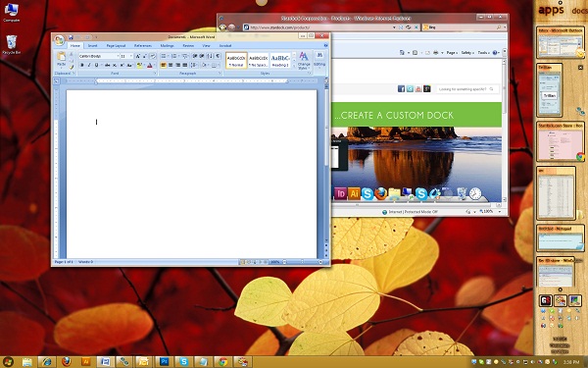This screenshot has height=368, width=588.
Task: Switch to the Mailings ribbon tab
Action: tap(167, 45)
